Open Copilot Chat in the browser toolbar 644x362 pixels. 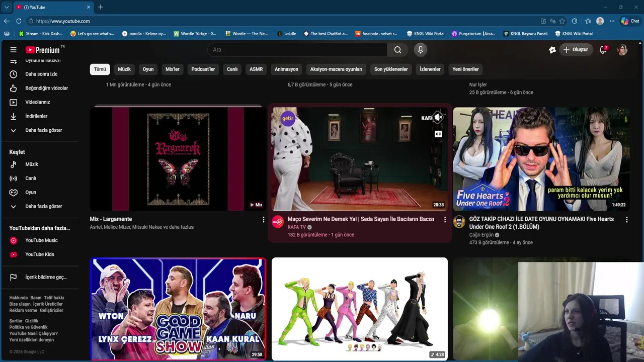click(630, 21)
